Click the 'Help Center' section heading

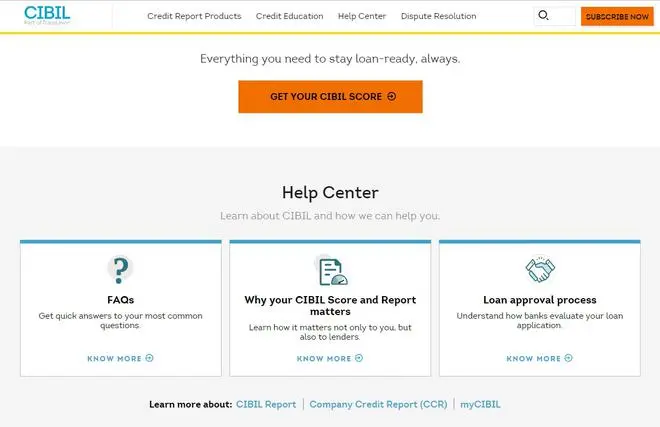point(330,192)
